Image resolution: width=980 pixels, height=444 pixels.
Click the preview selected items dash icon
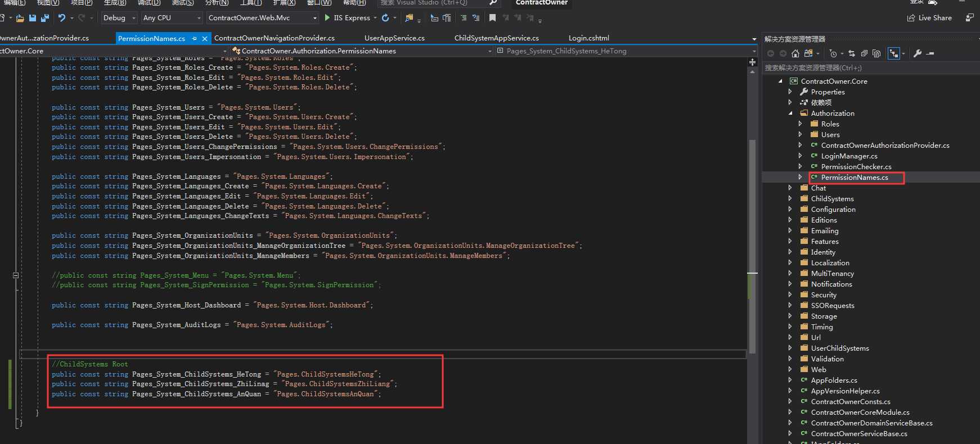tap(930, 53)
